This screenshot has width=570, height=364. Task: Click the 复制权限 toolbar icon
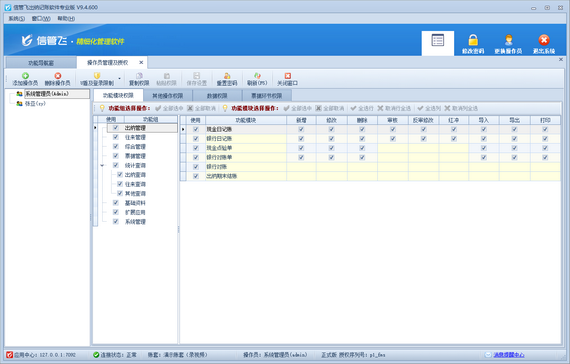pos(139,76)
